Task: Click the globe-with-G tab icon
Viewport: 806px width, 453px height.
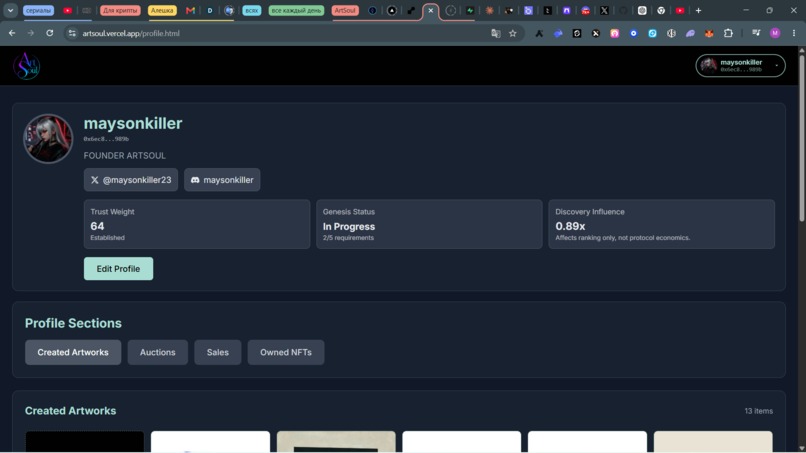Action: (229, 10)
